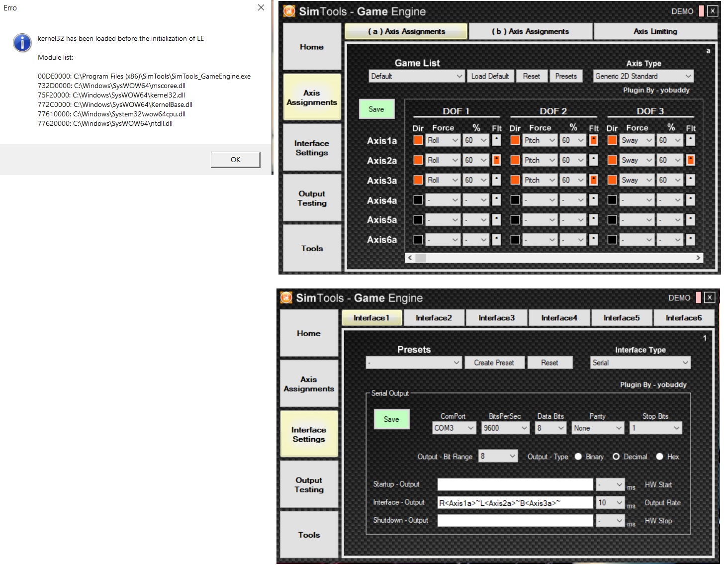The width and height of the screenshot is (728, 567).
Task: Click the Startup - Output text field
Action: point(515,484)
